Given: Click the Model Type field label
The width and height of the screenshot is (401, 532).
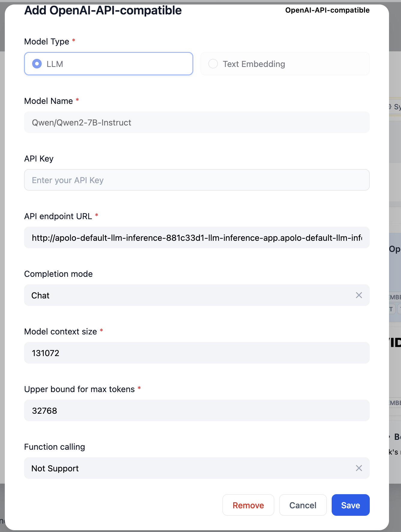Looking at the screenshot, I should 47,41.
